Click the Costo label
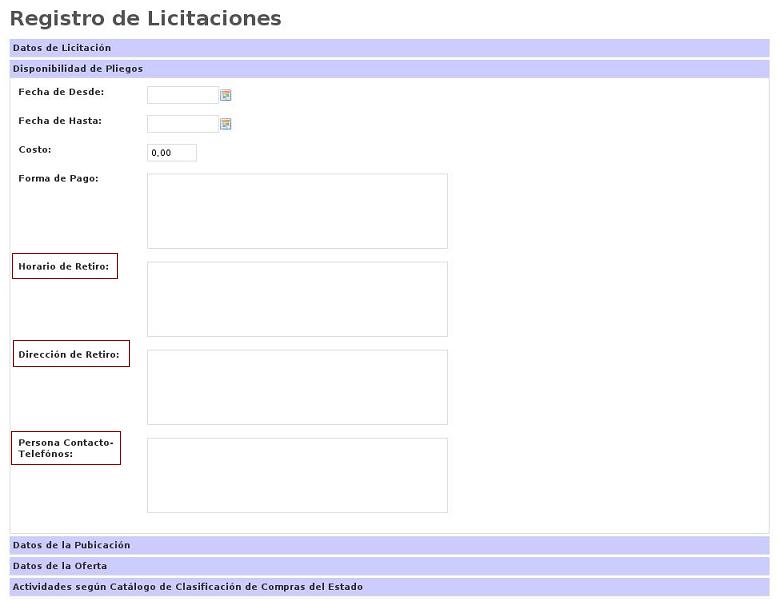The height and width of the screenshot is (601, 778). (35, 150)
